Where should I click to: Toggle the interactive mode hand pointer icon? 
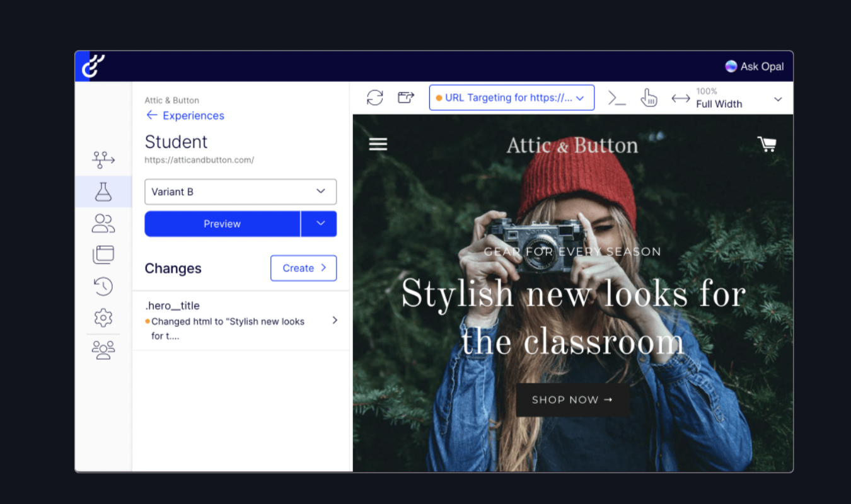coord(649,98)
